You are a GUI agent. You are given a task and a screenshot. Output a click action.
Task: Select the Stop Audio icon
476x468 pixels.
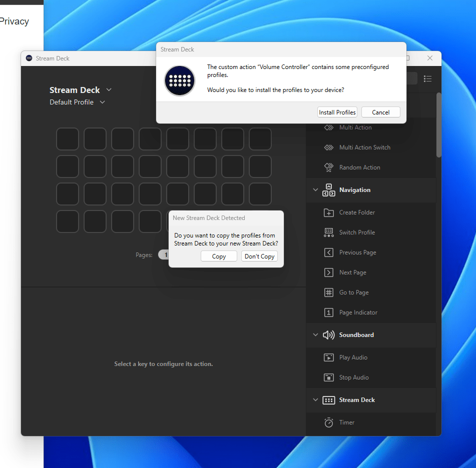[329, 377]
